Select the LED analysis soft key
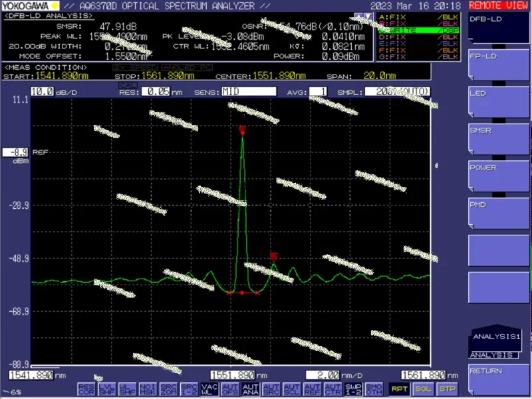 (x=499, y=102)
